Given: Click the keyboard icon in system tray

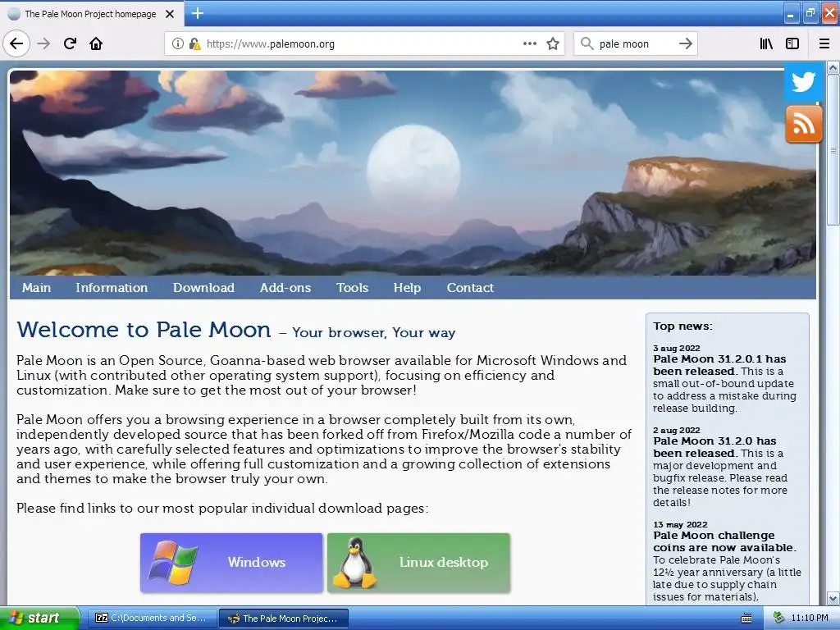Looking at the screenshot, I should [x=746, y=619].
